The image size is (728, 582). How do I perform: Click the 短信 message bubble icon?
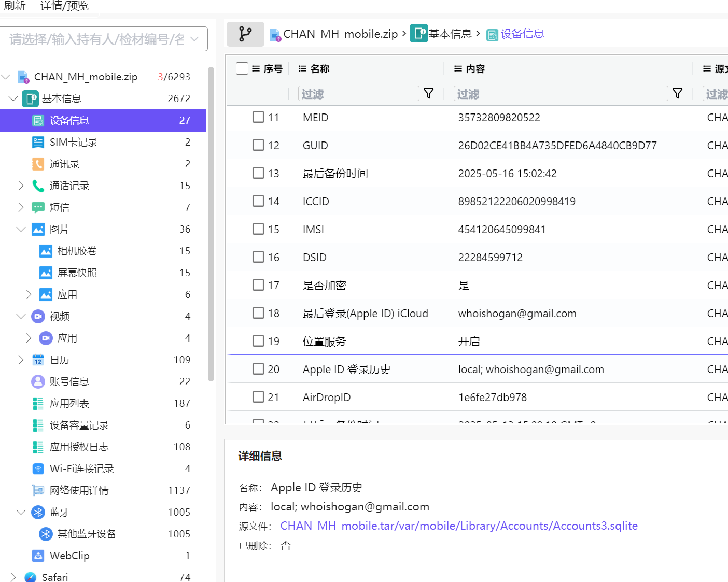tap(38, 207)
